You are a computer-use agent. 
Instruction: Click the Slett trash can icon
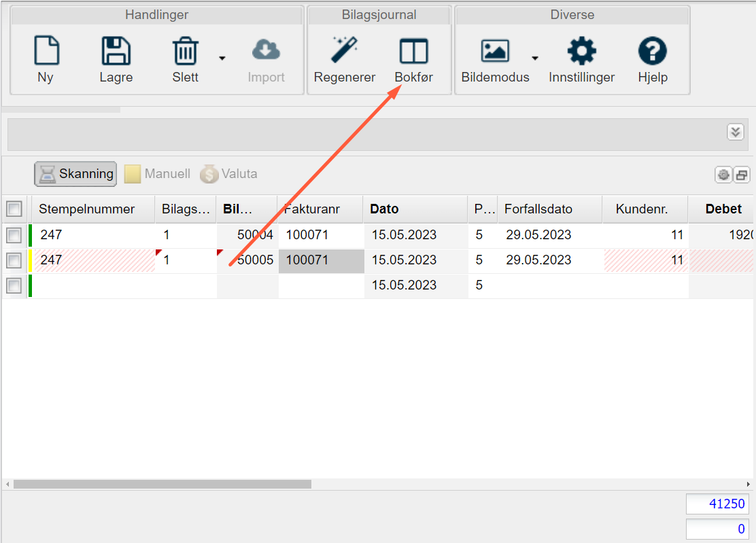[185, 52]
